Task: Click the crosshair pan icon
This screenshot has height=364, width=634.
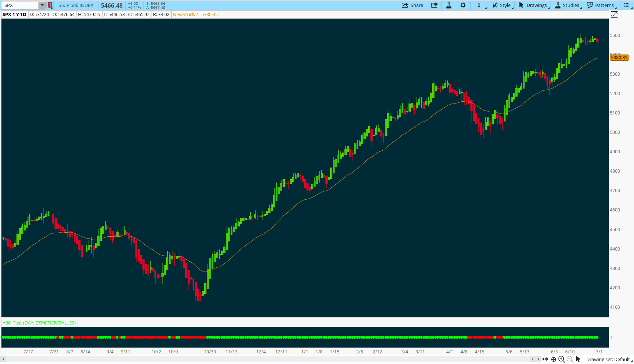Action: (553, 359)
